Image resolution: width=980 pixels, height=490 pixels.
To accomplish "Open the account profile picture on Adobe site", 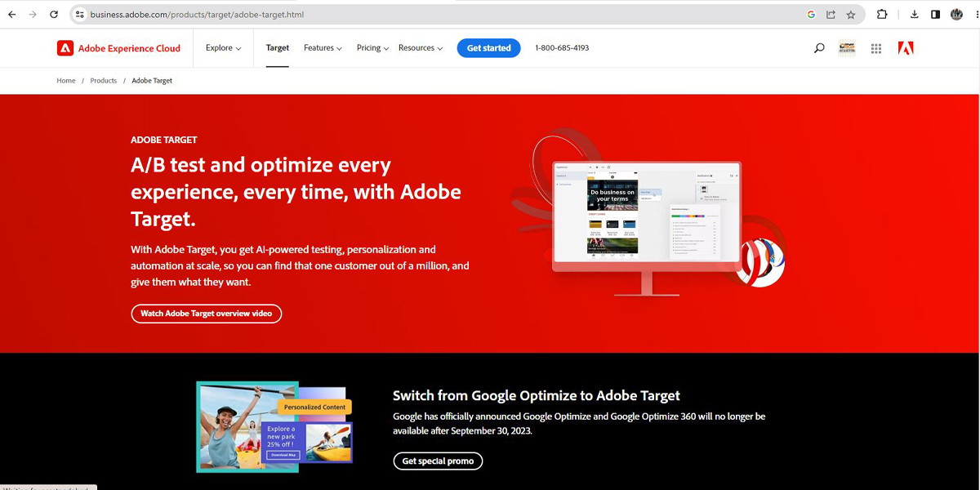I will click(x=847, y=48).
